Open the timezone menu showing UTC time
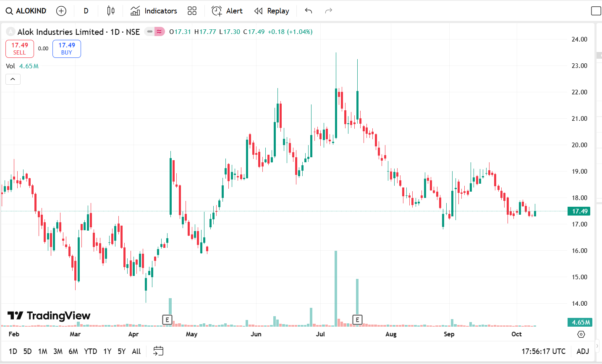This screenshot has width=602, height=364. click(x=543, y=351)
